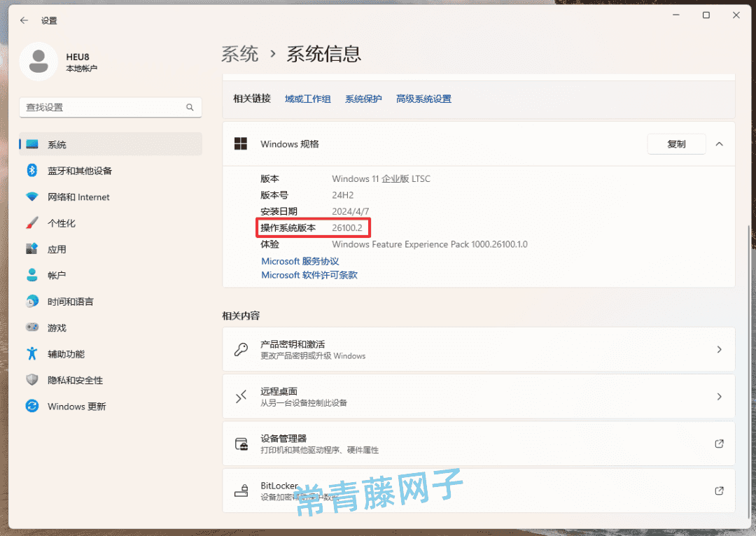Click the Windows logo beside Windows 规格

(x=241, y=143)
